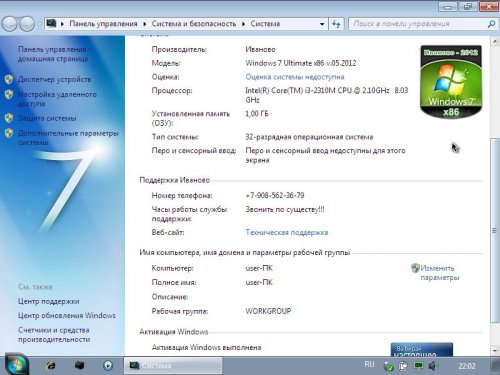Open Счетчики и средства производительности link
Screen dimensions: 500x375
(x=54, y=335)
